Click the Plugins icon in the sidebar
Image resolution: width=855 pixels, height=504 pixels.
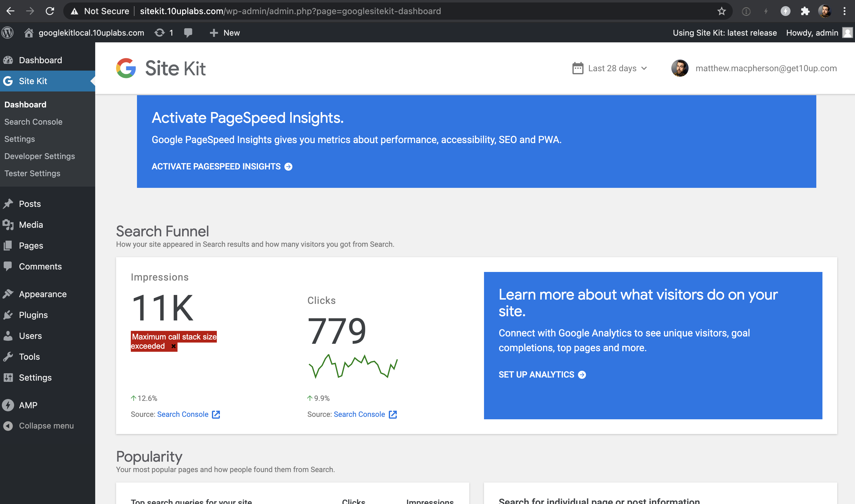[9, 315]
